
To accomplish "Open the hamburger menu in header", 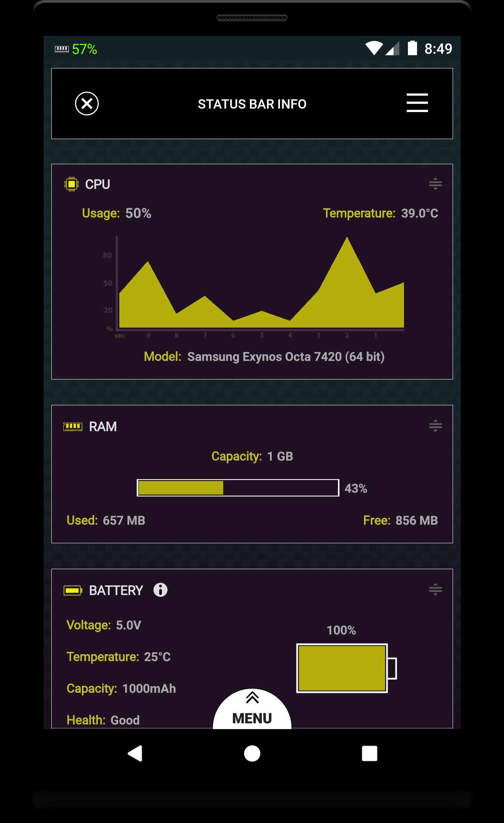I will (x=417, y=103).
